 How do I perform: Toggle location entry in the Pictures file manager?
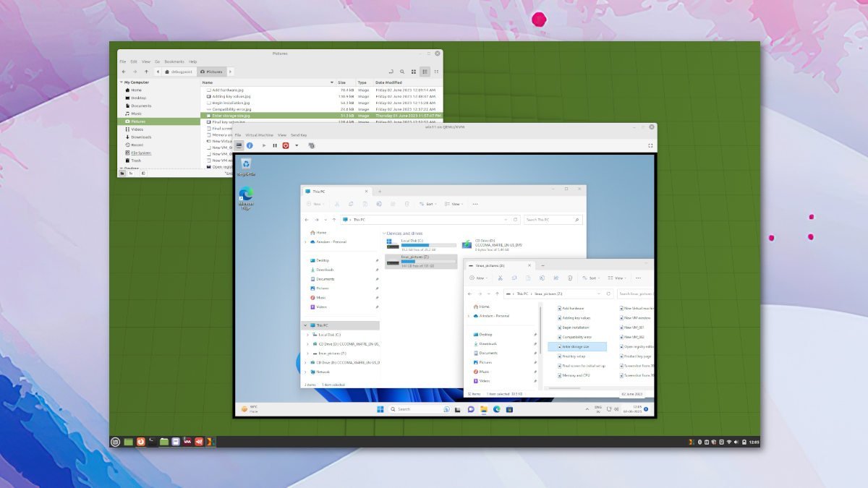tap(391, 72)
